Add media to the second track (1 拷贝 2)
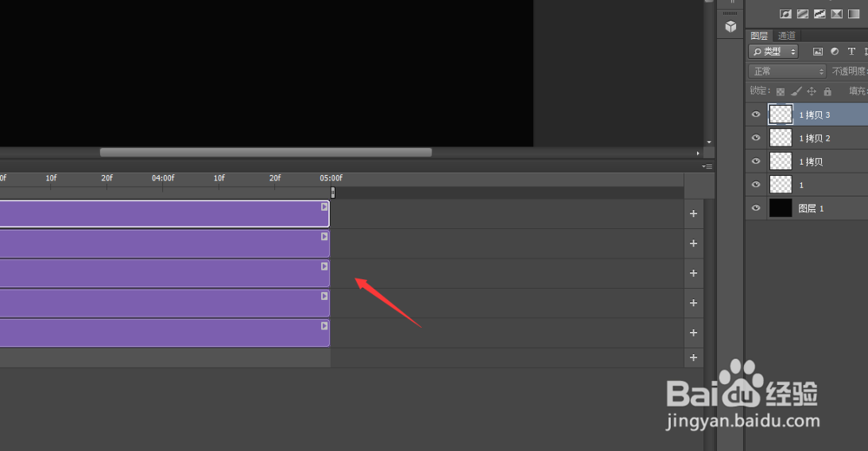This screenshot has height=451, width=868. [x=693, y=244]
